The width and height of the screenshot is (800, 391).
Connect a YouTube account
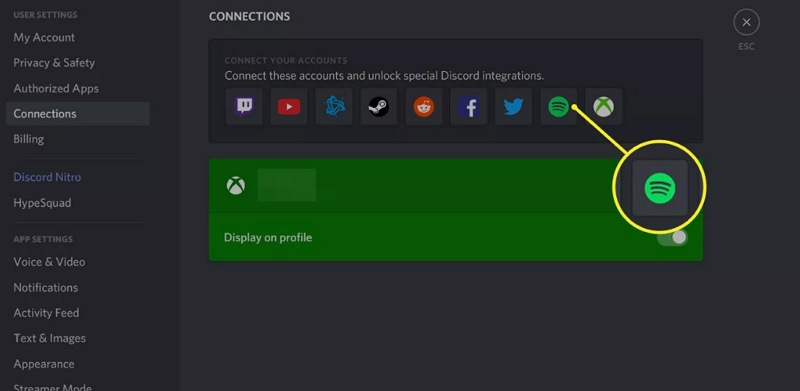point(289,107)
